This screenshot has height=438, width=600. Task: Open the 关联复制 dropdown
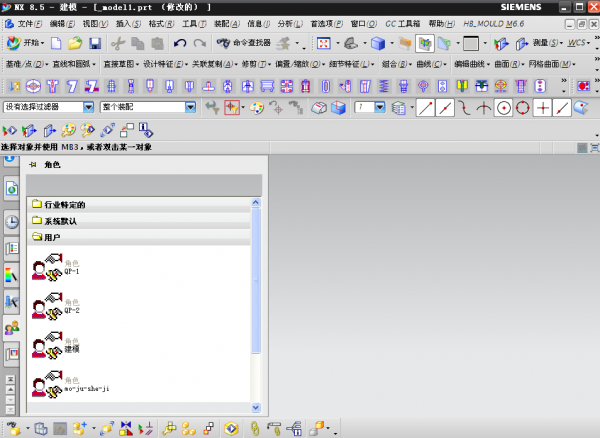click(x=215, y=64)
